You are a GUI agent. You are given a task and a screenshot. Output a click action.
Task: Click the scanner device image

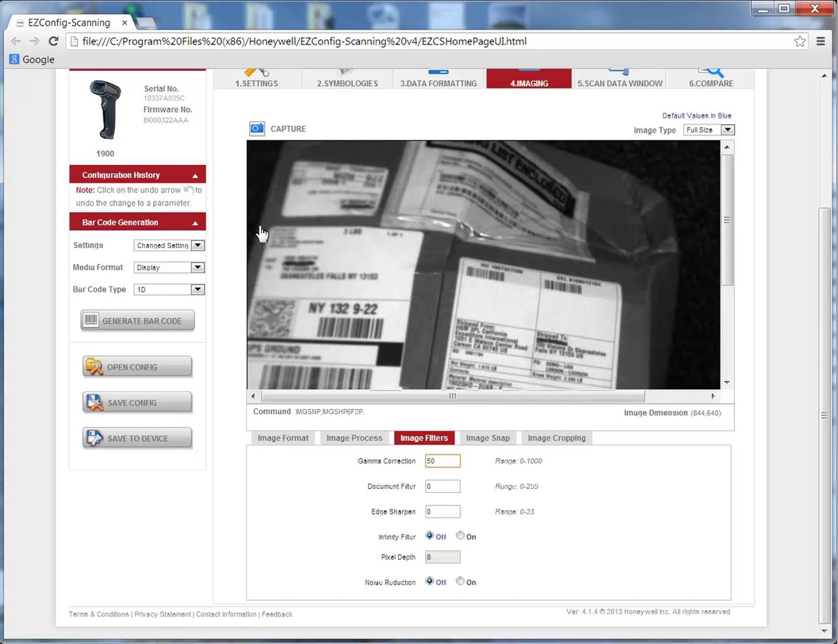(105, 110)
